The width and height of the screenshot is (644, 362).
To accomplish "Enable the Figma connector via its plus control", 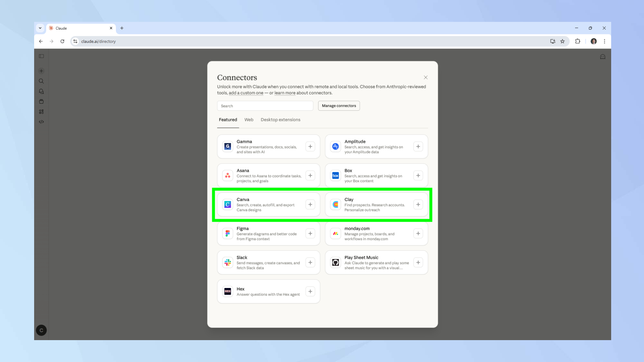I will click(310, 233).
